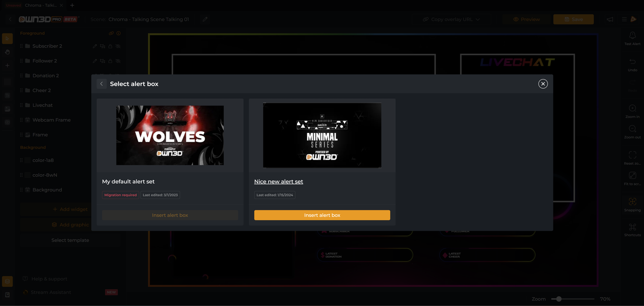Open Stream Assistant
This screenshot has width=644, height=306.
click(47, 292)
